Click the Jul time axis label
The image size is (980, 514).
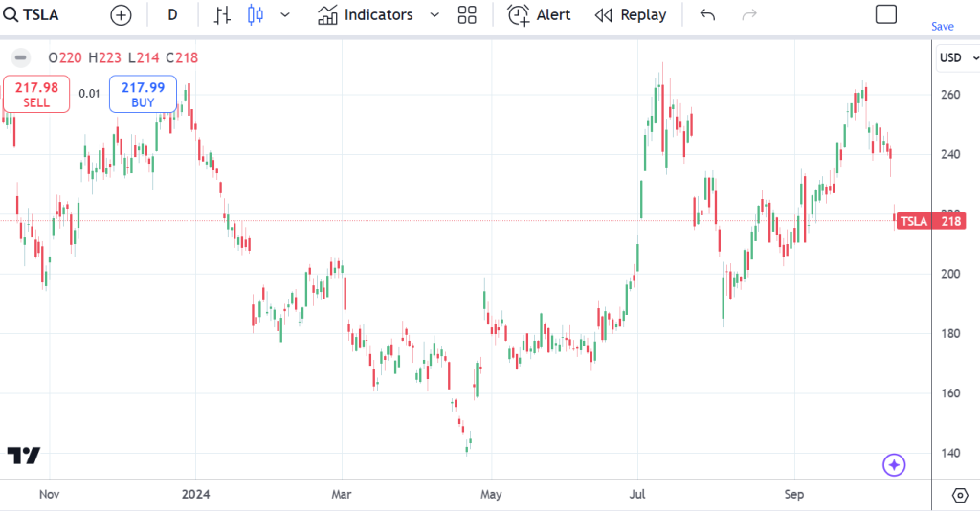click(637, 495)
